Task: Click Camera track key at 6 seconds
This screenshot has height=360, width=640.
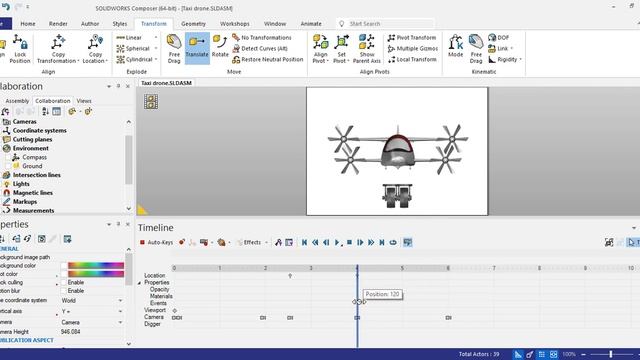Action: pyautogui.click(x=448, y=318)
